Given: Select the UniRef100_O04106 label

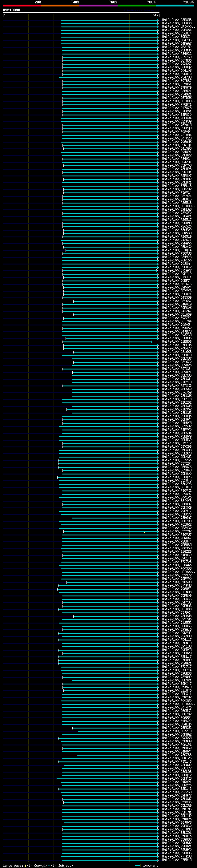Looking at the screenshot, I should 177,71.
